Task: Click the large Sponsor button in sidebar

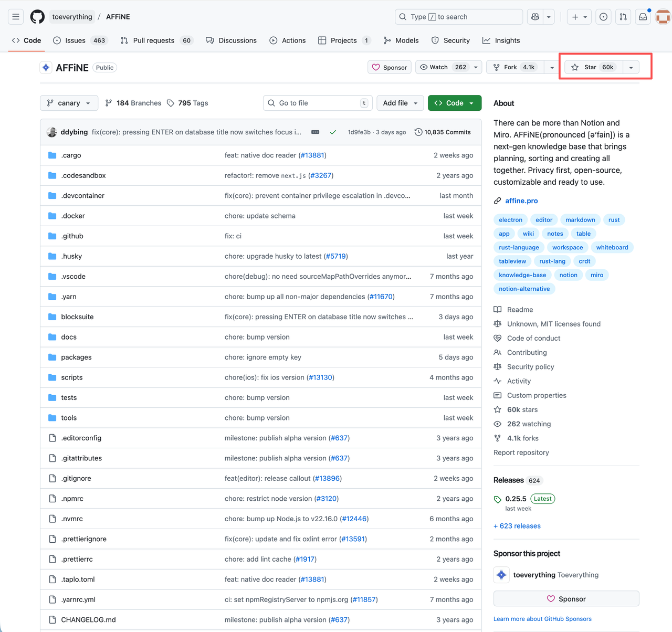Action: [566, 599]
